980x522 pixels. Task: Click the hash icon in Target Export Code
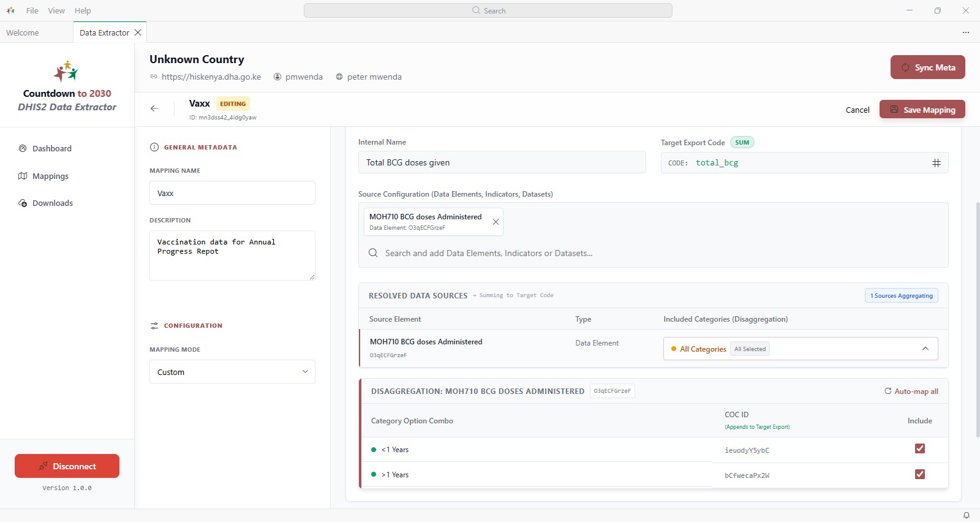[936, 163]
